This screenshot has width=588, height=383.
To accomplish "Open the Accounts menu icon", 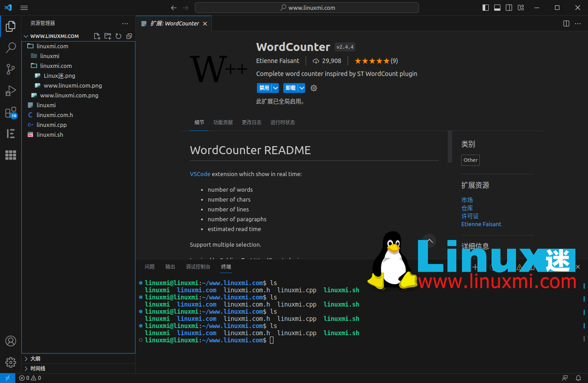I will pyautogui.click(x=11, y=341).
